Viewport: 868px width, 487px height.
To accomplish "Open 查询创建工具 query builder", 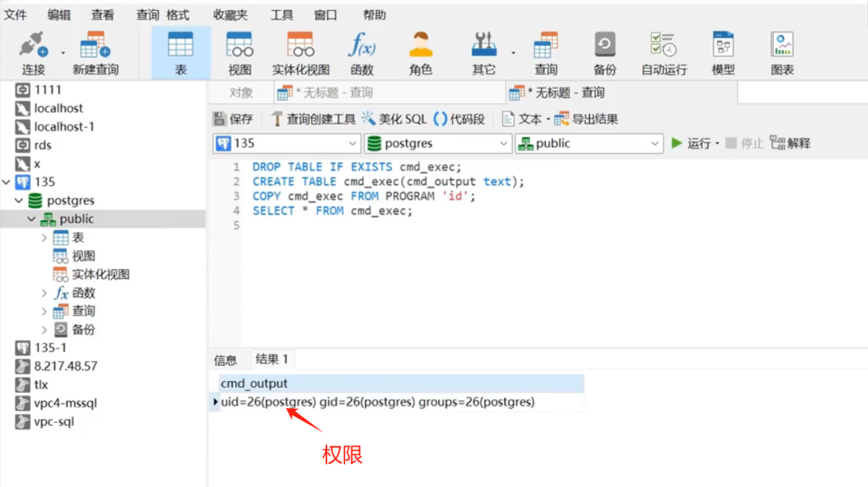I will [x=314, y=119].
